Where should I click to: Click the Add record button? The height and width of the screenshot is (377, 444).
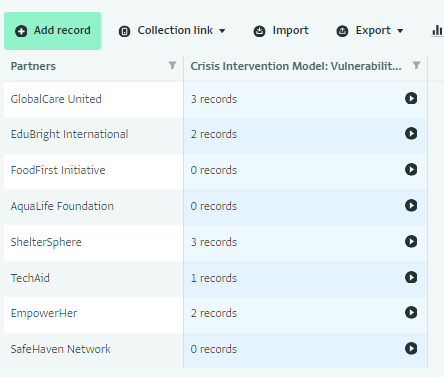coord(52,31)
